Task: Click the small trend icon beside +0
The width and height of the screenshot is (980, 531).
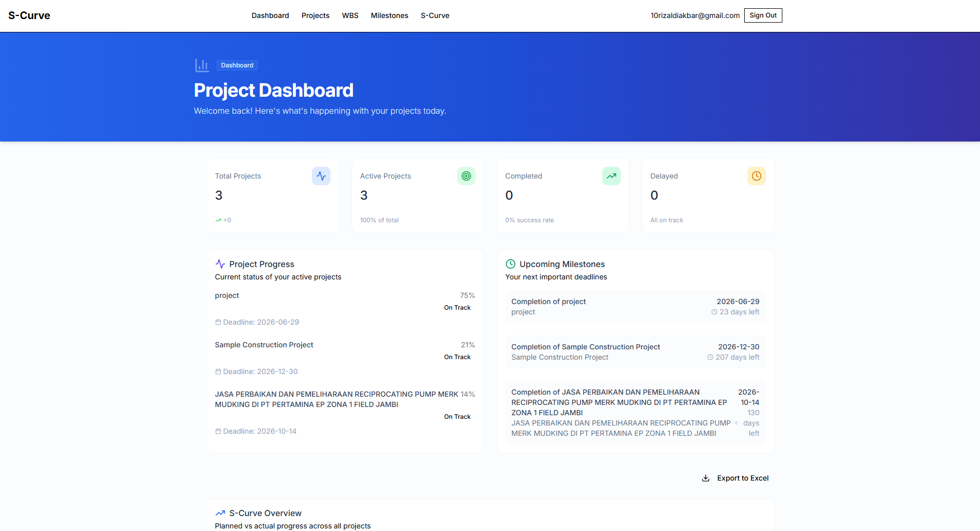Action: 218,220
